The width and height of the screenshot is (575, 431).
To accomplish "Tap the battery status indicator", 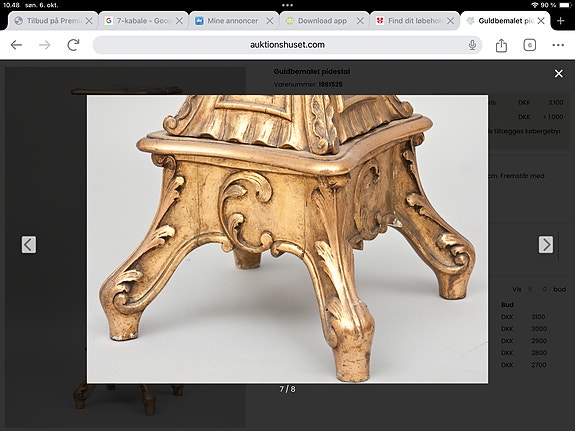I will 565,5.
